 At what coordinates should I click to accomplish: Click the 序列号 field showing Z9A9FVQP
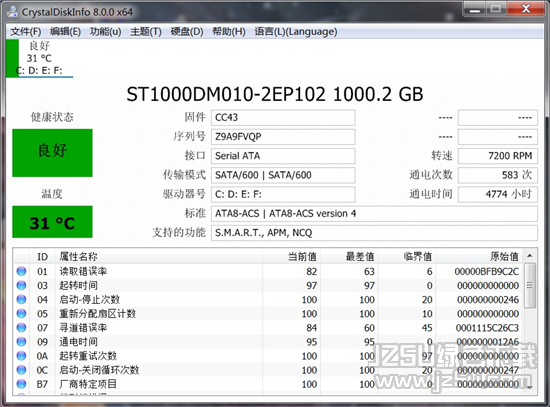(283, 136)
